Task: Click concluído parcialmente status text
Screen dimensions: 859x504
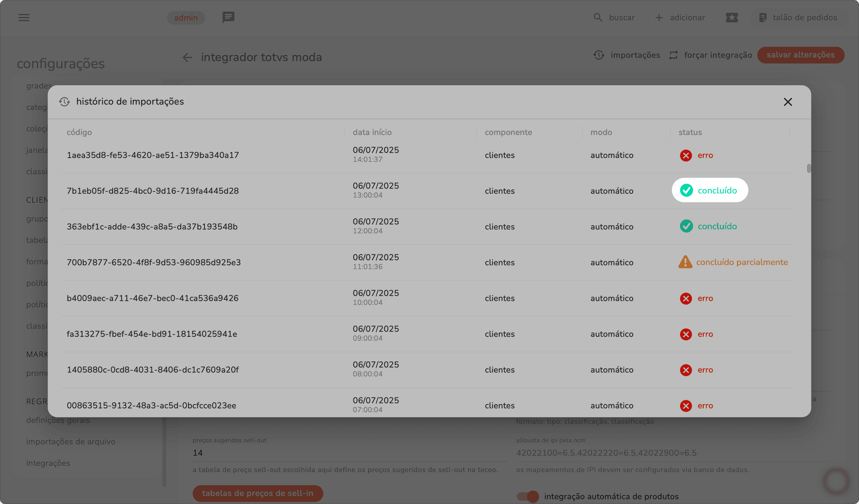Action: [x=742, y=262]
